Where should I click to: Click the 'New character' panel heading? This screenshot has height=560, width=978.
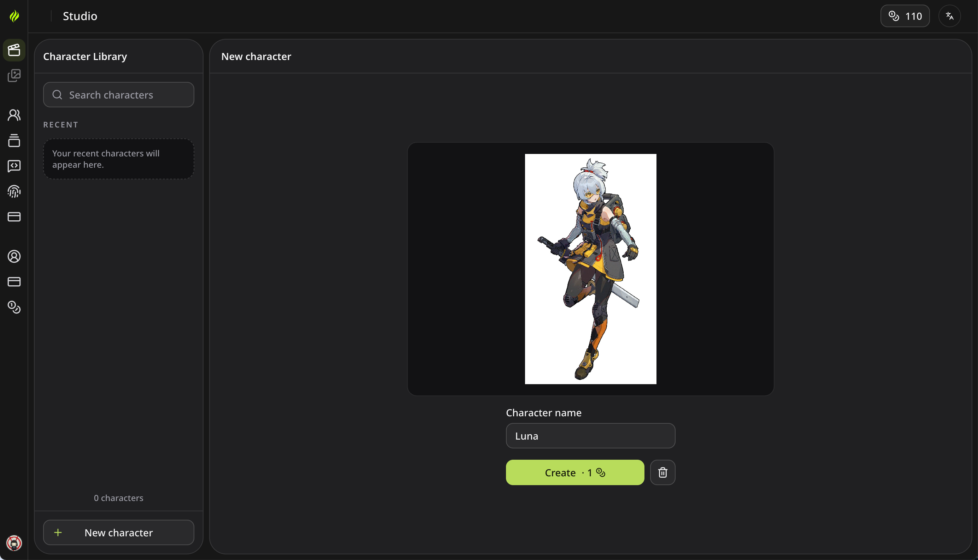coord(256,56)
